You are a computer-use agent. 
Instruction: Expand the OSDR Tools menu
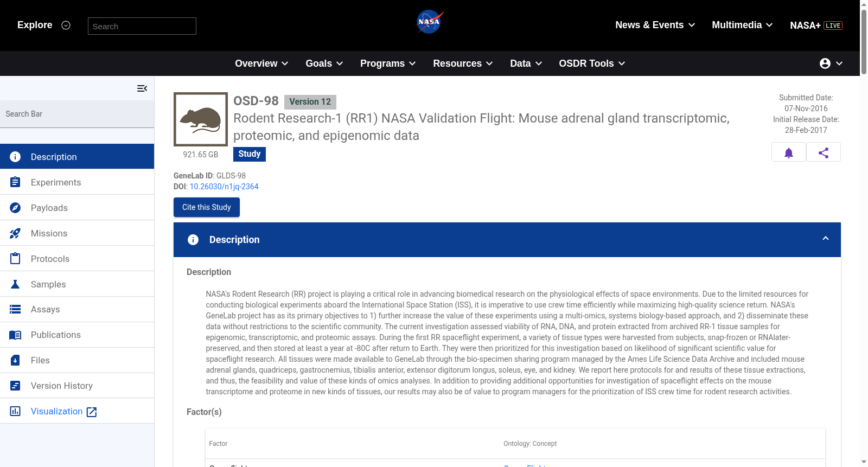coord(592,63)
